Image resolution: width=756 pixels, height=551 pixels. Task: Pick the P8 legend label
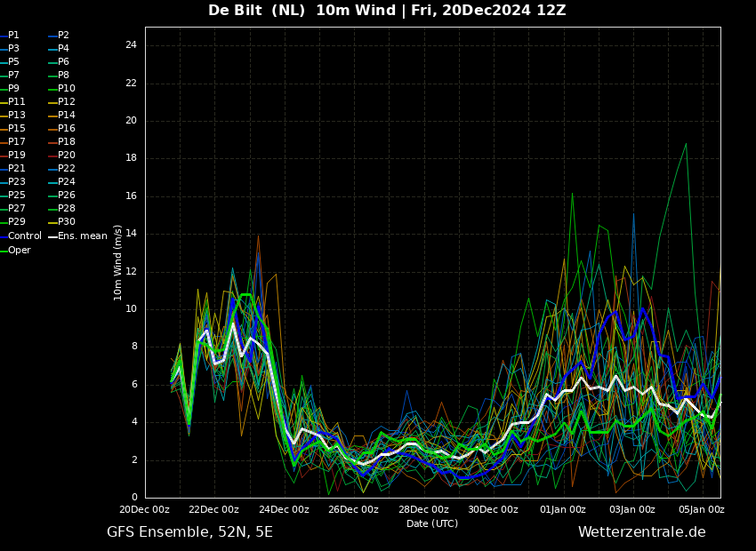pyautogui.click(x=63, y=76)
